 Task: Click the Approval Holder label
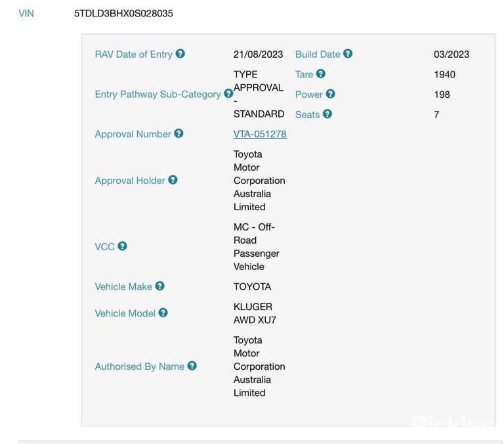[130, 181]
